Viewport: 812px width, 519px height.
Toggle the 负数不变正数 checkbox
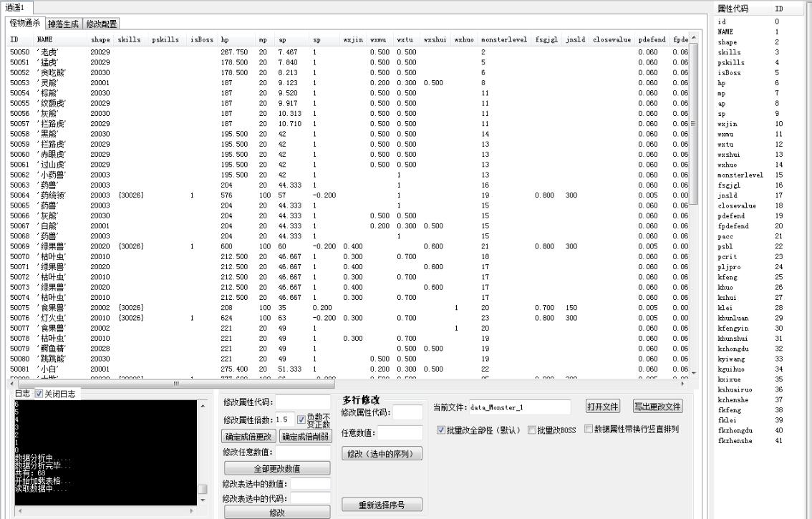(x=301, y=419)
